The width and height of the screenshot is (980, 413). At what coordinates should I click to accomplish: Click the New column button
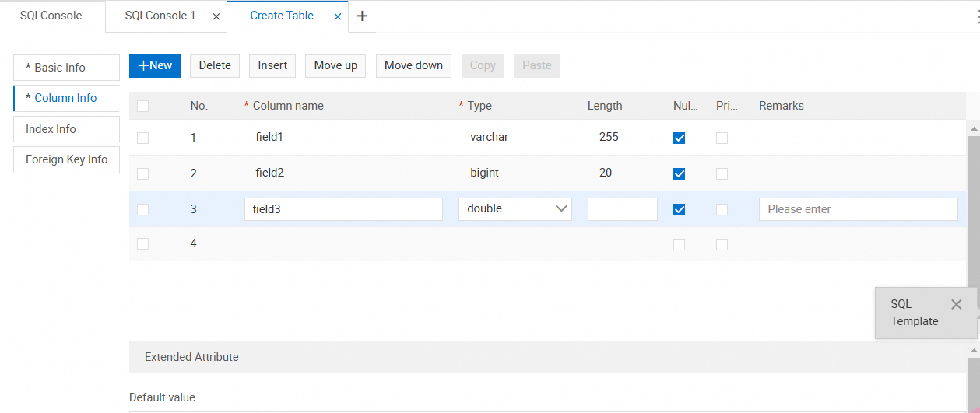pos(155,66)
